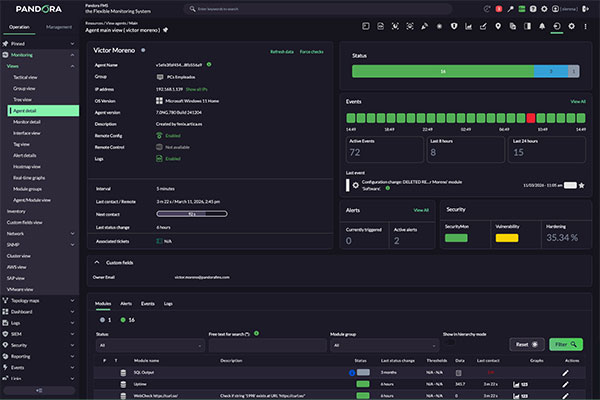
Task: Click the pin icon beside Agent main view title
Action: (165, 30)
